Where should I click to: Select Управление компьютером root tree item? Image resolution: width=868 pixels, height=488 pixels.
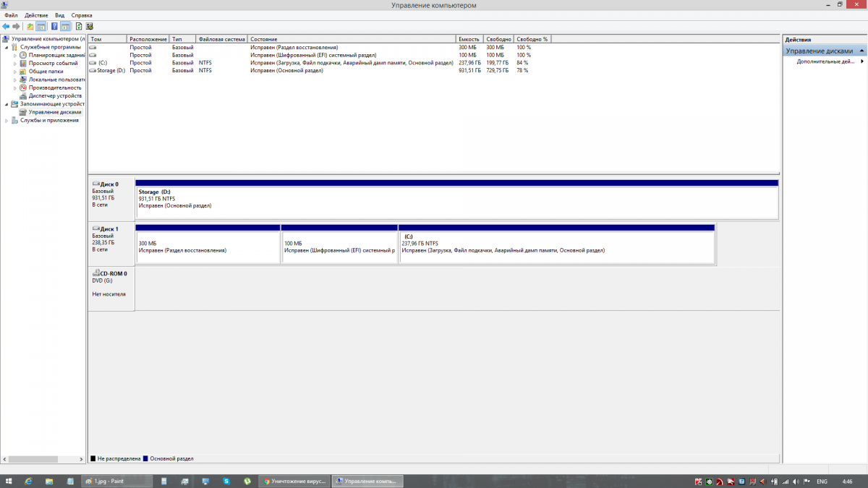click(x=43, y=39)
